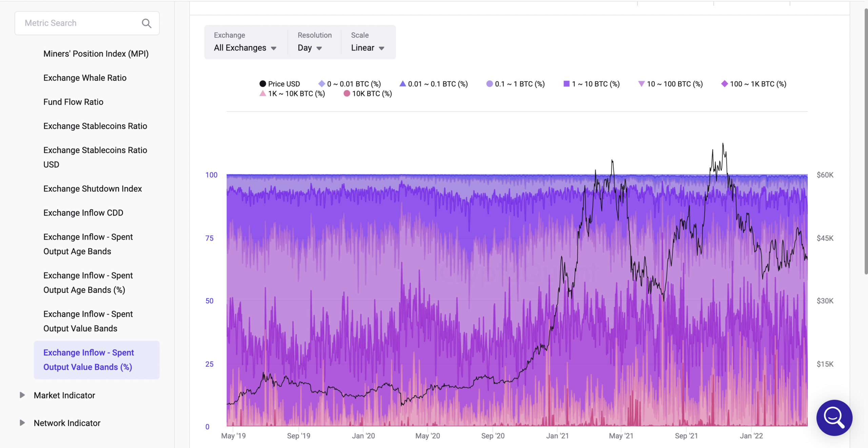The width and height of the screenshot is (868, 448).
Task: Click the $15K price axis label
Action: pos(825,364)
